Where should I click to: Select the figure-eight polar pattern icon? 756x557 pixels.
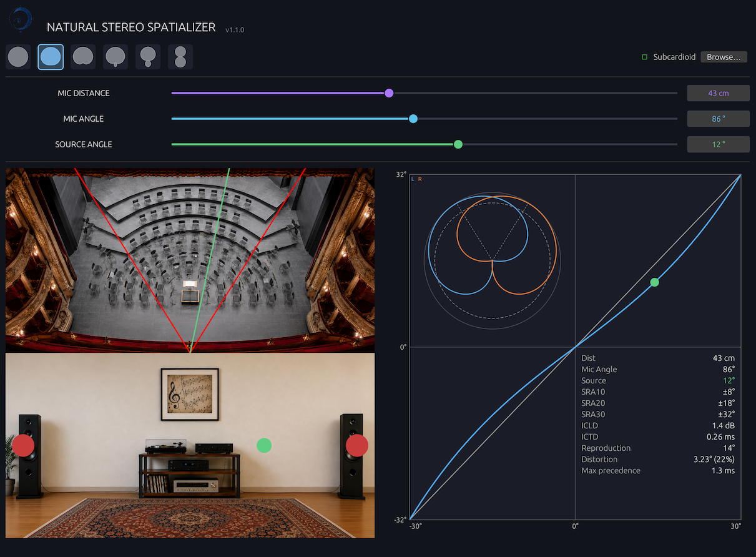click(x=180, y=57)
